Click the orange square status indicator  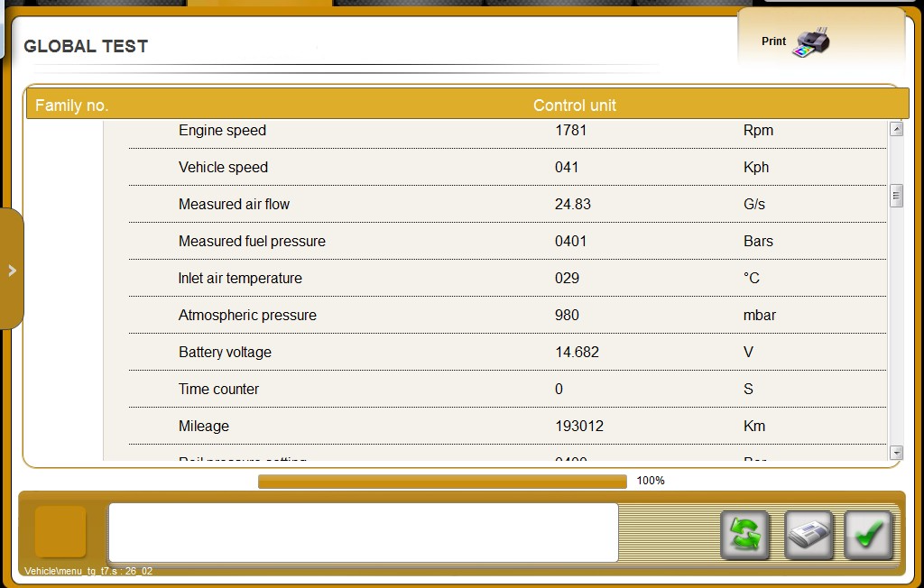(60, 531)
